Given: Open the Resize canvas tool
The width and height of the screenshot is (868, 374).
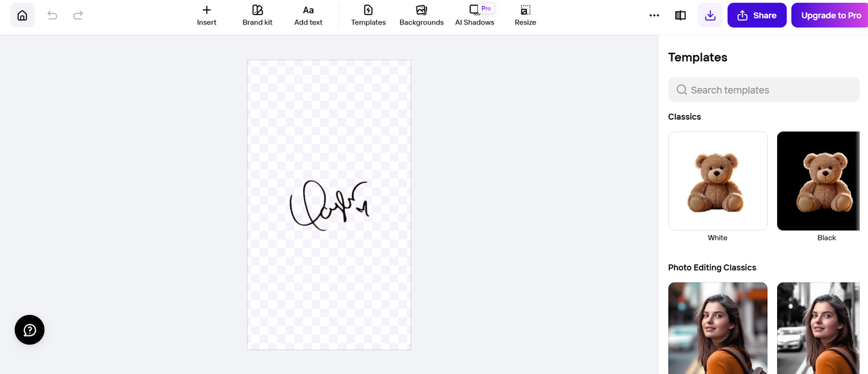Looking at the screenshot, I should tap(526, 16).
